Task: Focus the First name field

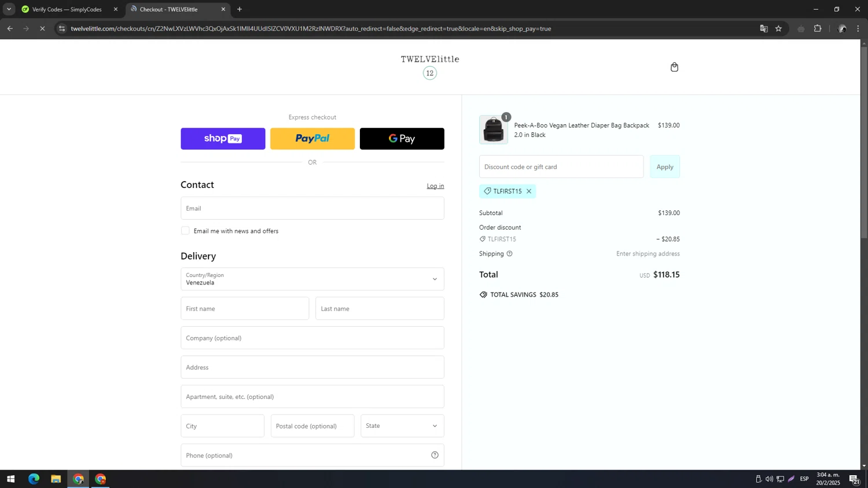Action: [245, 309]
